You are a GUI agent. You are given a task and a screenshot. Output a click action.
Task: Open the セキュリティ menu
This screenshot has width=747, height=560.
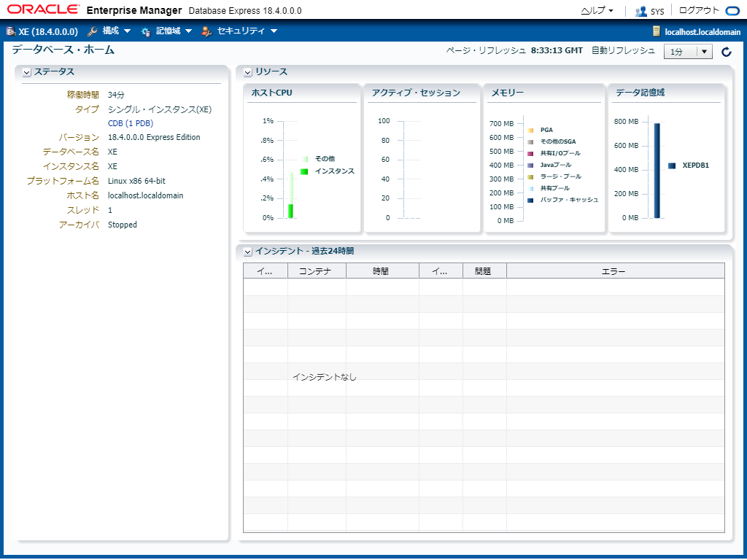tap(247, 31)
